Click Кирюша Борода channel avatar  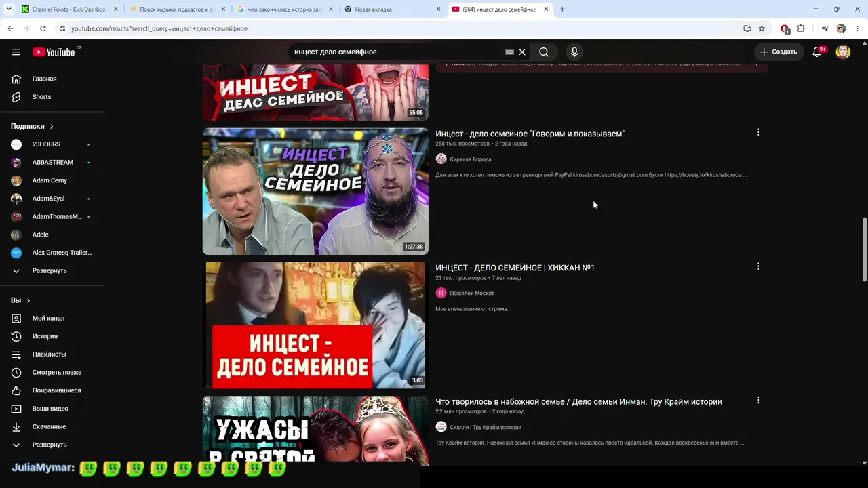pyautogui.click(x=441, y=159)
